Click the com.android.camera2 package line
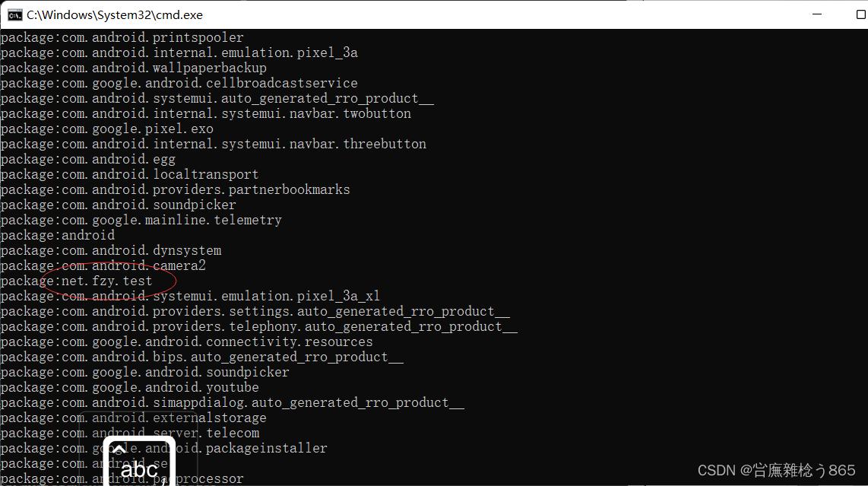Viewport: 868px width, 486px height. coord(103,265)
